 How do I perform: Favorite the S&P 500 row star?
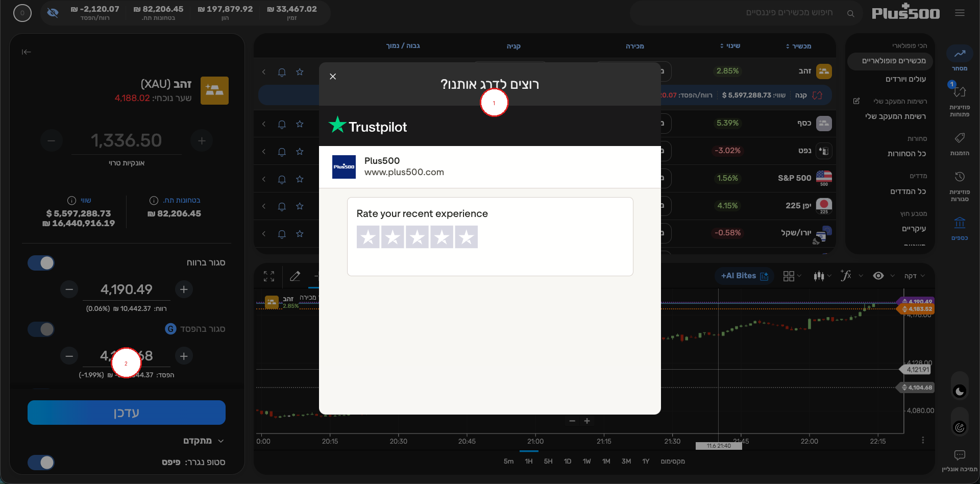click(300, 179)
